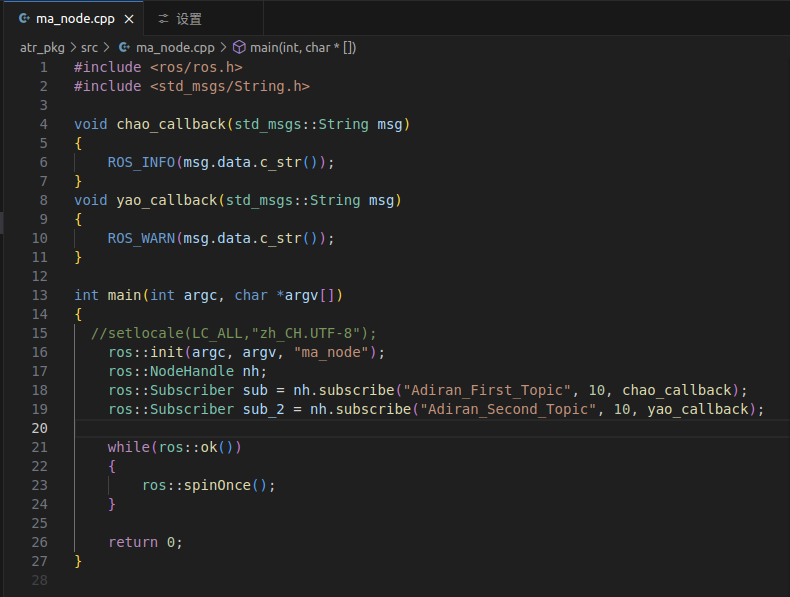
Task: Click the chevron after src breadcrumb
Action: coord(106,47)
